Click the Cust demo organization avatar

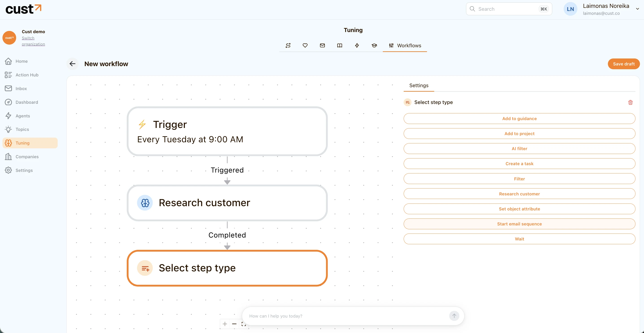point(9,38)
